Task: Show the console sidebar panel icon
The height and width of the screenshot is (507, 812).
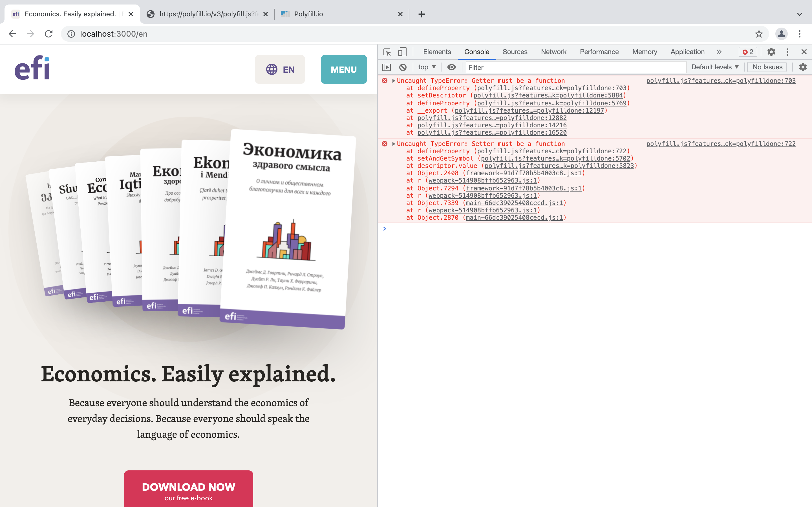Action: 387,67
